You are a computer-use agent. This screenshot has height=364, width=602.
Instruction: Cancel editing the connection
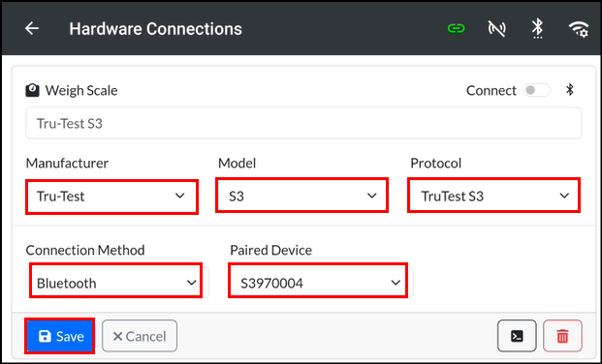pos(140,336)
